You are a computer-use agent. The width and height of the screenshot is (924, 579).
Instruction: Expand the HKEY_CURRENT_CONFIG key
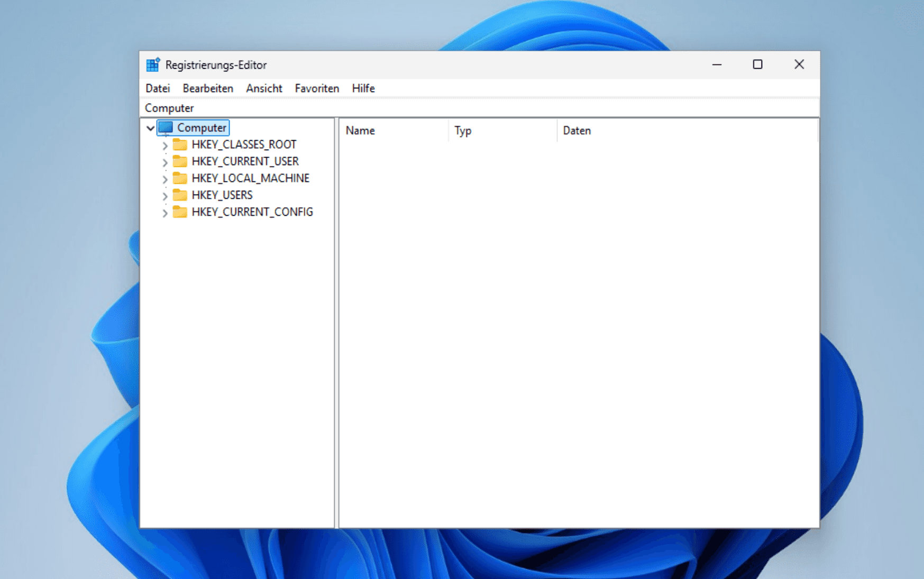(x=165, y=213)
